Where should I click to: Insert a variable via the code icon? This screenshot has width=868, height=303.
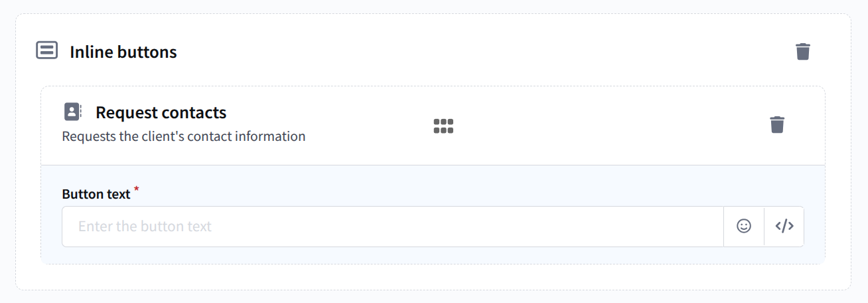[x=784, y=227]
